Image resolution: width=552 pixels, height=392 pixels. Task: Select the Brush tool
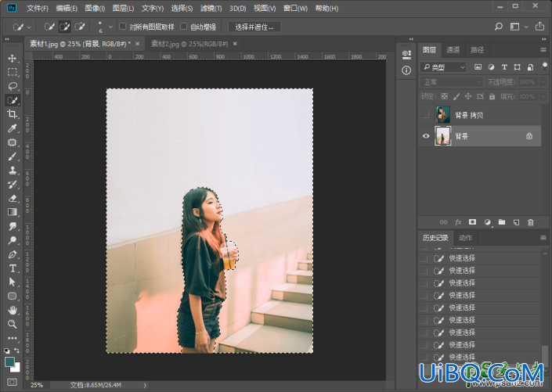click(x=13, y=156)
